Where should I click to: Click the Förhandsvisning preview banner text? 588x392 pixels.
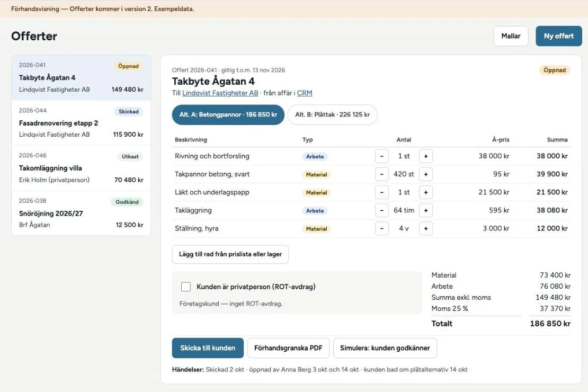click(x=102, y=8)
